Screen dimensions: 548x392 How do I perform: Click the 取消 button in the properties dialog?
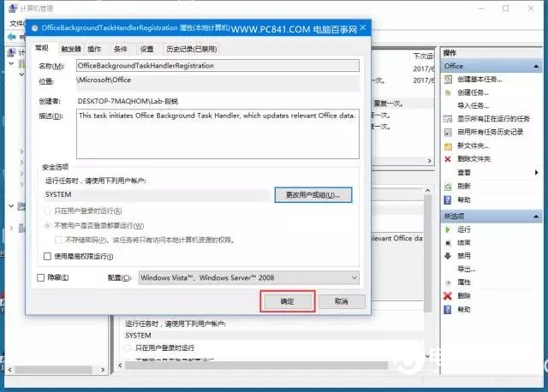tap(342, 301)
